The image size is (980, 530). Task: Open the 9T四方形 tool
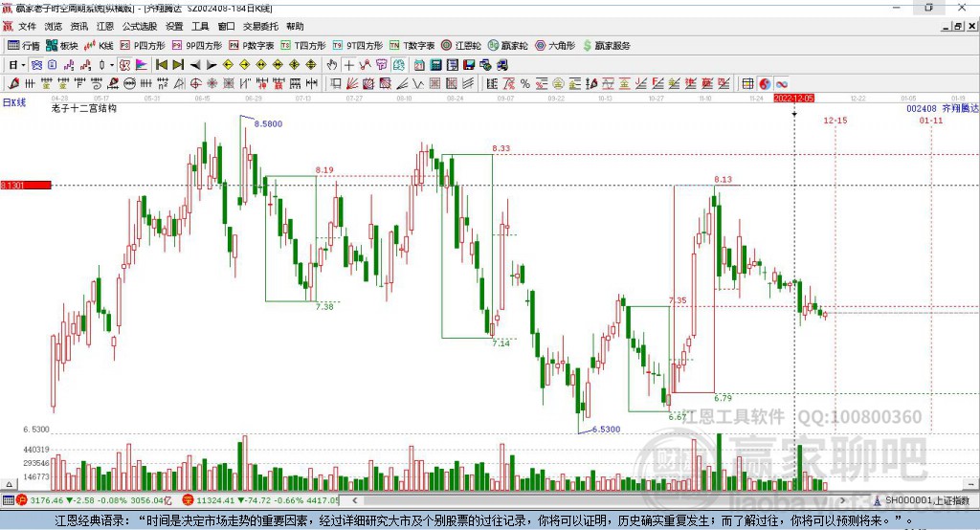click(358, 46)
